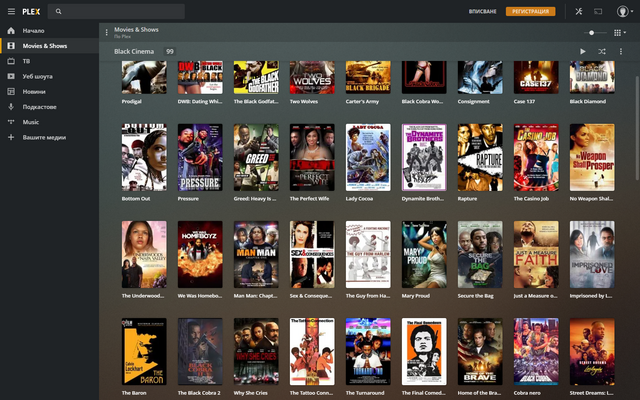Open We Was Homeboyz poster
This screenshot has height=400, width=640.
pyautogui.click(x=200, y=254)
